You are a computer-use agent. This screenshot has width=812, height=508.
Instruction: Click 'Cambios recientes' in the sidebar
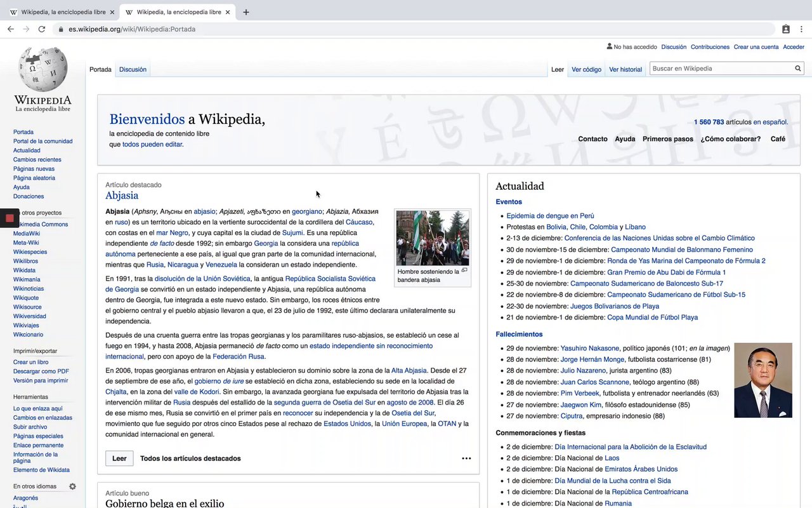coord(37,159)
